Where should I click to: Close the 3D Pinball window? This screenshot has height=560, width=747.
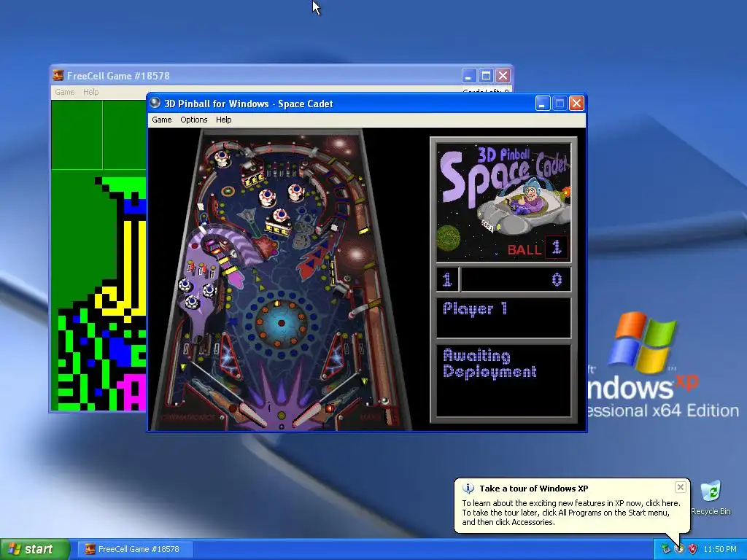click(x=576, y=104)
